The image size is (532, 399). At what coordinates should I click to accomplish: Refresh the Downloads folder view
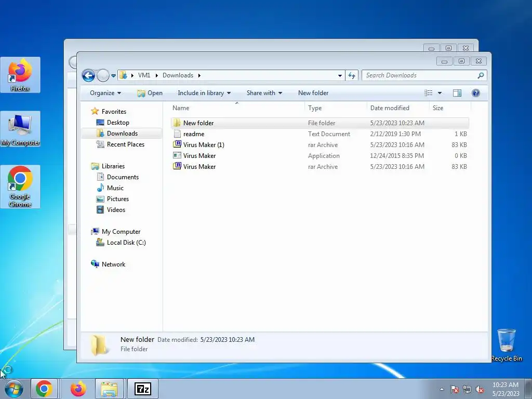coord(352,76)
